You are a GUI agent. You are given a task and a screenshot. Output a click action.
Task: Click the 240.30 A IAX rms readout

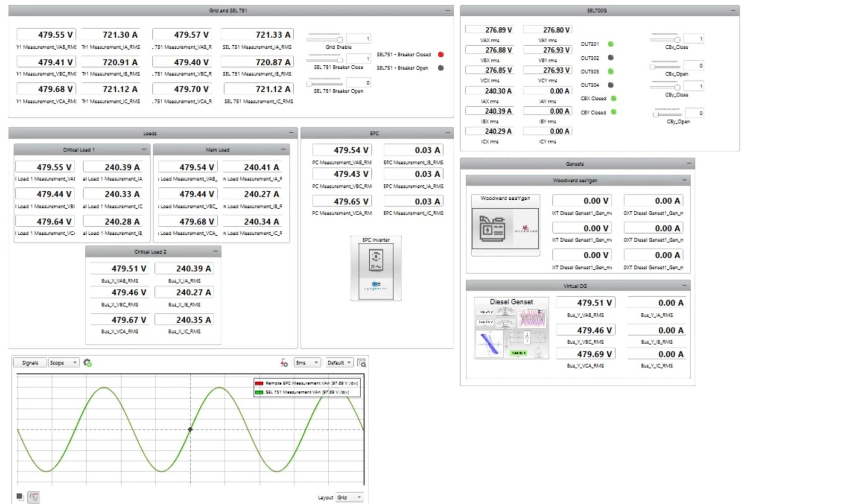(x=490, y=91)
